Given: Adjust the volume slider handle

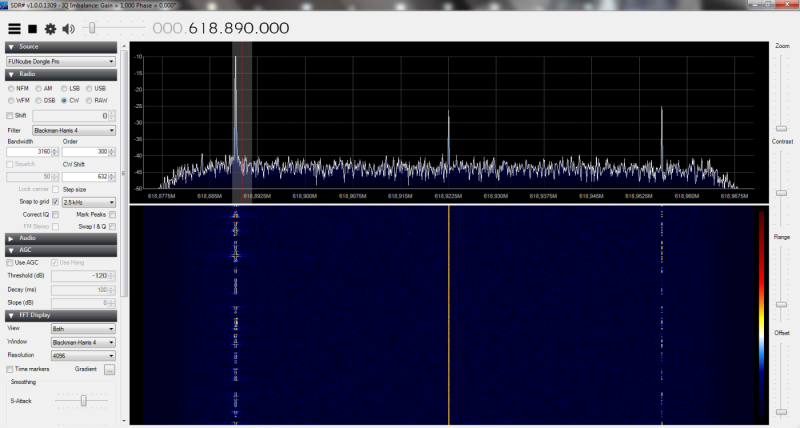Looking at the screenshot, I should (x=92, y=28).
